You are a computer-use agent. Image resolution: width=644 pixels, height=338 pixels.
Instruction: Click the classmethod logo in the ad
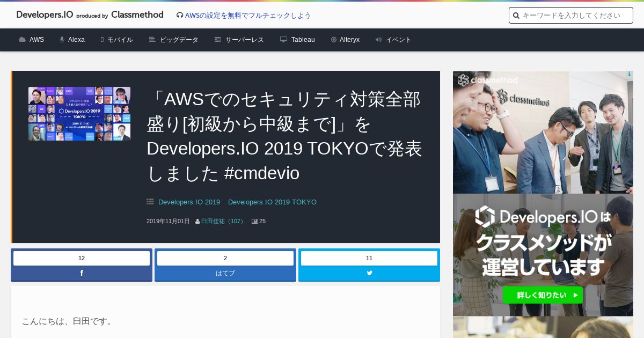tap(487, 80)
